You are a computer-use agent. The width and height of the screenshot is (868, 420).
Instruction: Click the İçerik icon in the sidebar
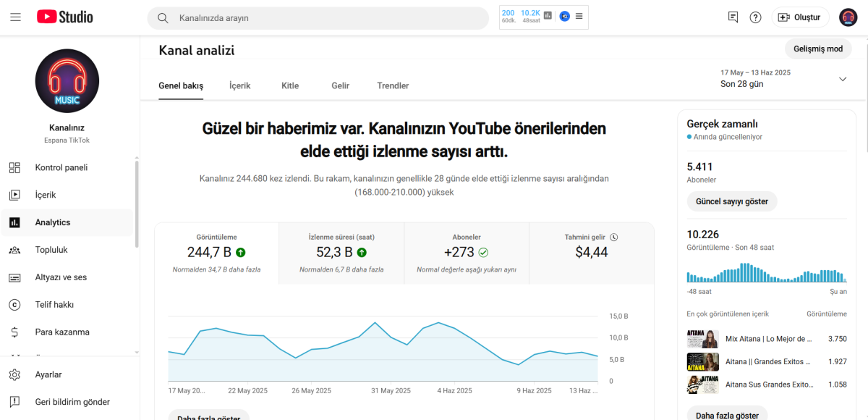point(14,196)
